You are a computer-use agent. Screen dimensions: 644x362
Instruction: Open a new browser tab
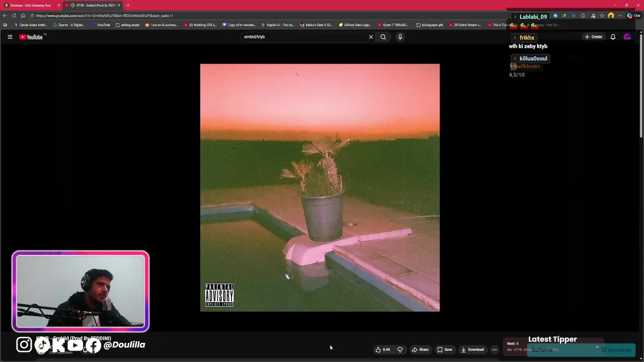[128, 5]
